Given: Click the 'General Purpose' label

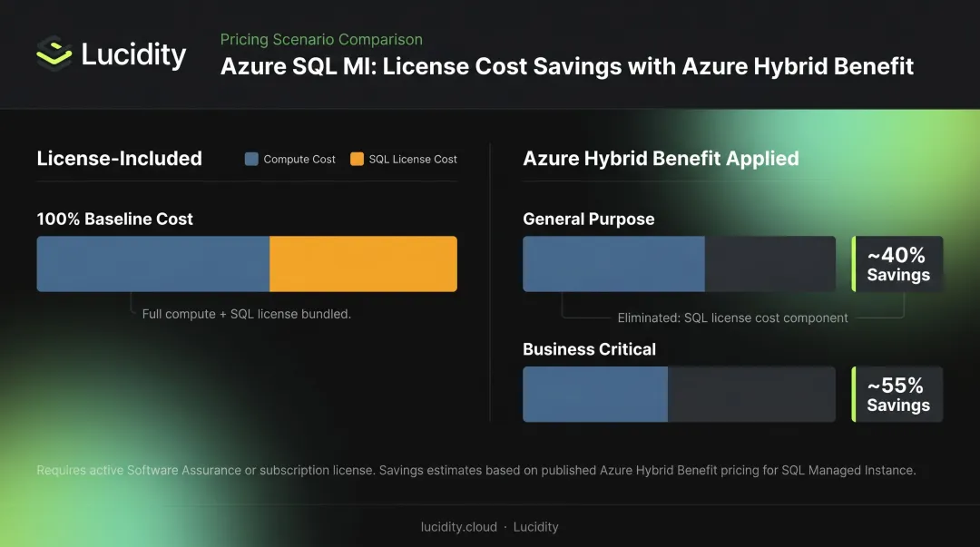Looking at the screenshot, I should click(x=589, y=219).
